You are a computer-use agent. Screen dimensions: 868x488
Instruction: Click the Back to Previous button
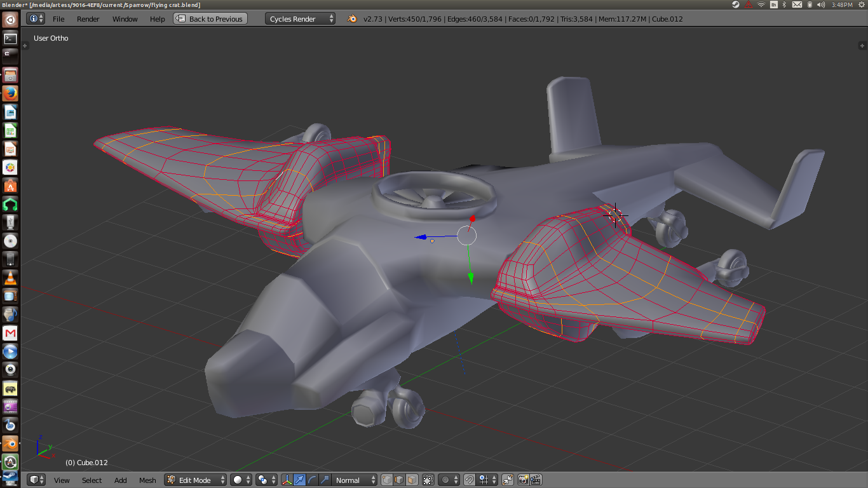(210, 19)
